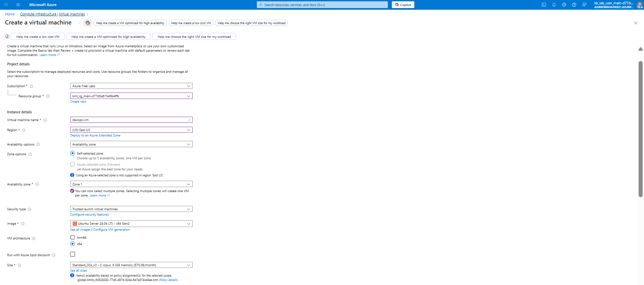644x285 pixels.
Task: Open the Availability options dropdown
Action: pyautogui.click(x=131, y=144)
